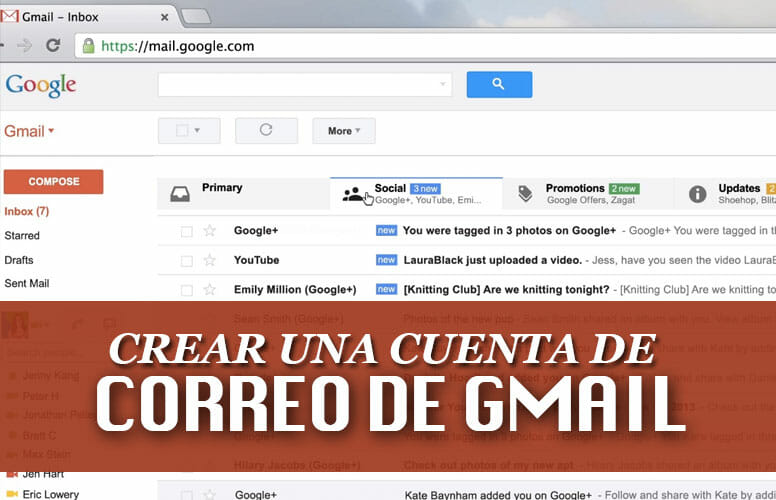The height and width of the screenshot is (500, 776).
Task: Click the address bar URL mail.google.com
Action: coord(178,46)
